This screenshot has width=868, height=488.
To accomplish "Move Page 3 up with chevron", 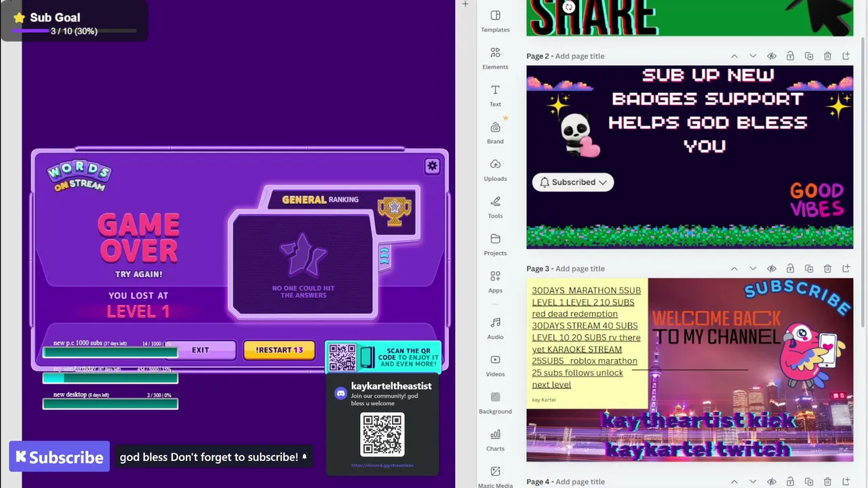I will 734,269.
